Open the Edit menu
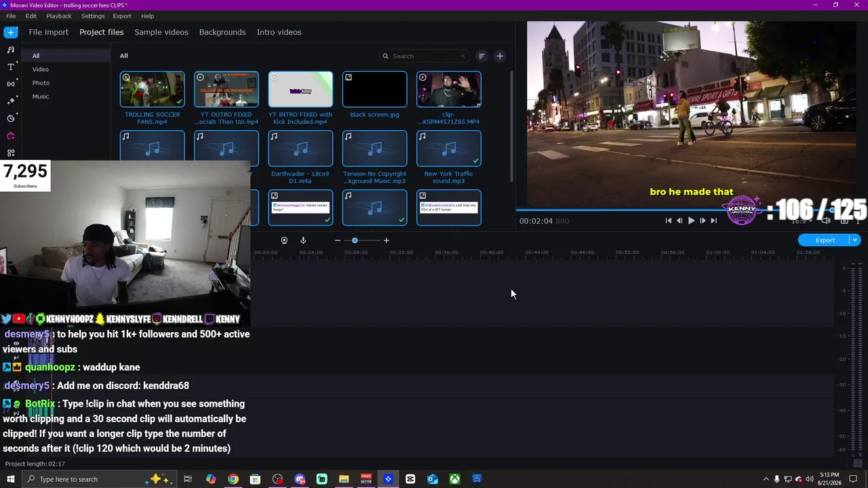Image resolution: width=868 pixels, height=488 pixels. point(31,16)
